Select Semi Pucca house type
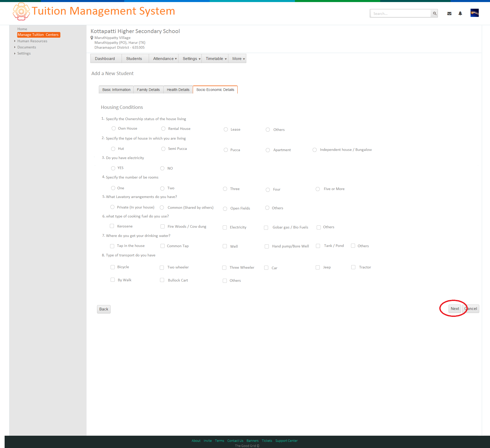Image resolution: width=490 pixels, height=448 pixels. pyautogui.click(x=163, y=149)
